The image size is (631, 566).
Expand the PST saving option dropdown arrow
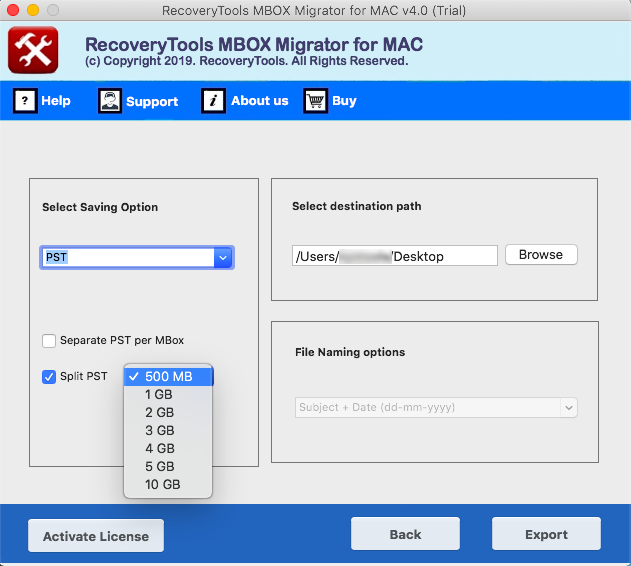[223, 258]
